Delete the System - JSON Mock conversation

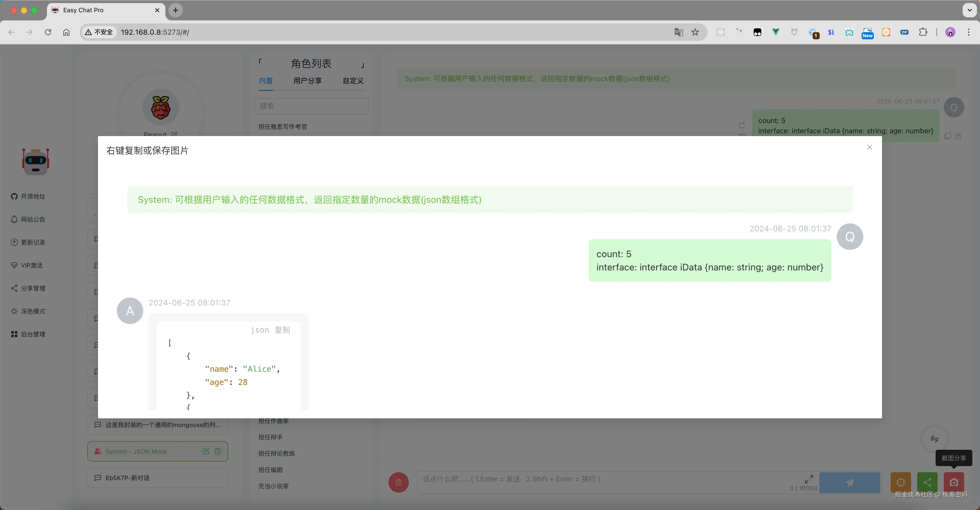(218, 451)
